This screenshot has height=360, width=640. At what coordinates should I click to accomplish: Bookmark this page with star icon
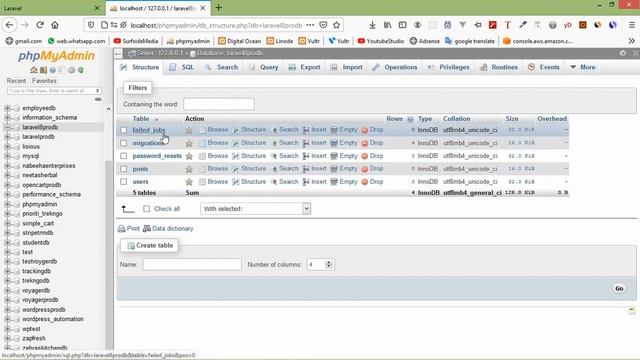tap(336, 25)
